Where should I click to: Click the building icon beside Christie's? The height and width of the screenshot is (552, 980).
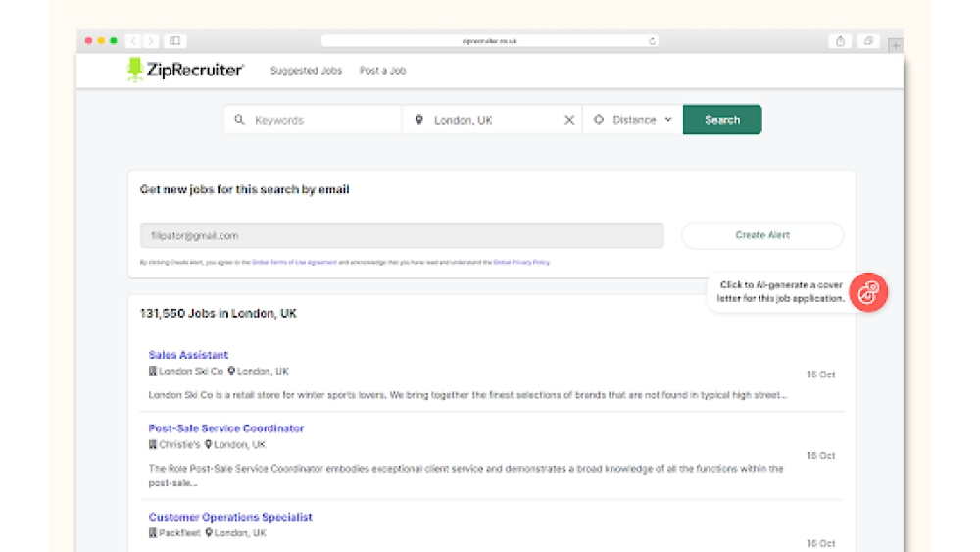(x=153, y=445)
